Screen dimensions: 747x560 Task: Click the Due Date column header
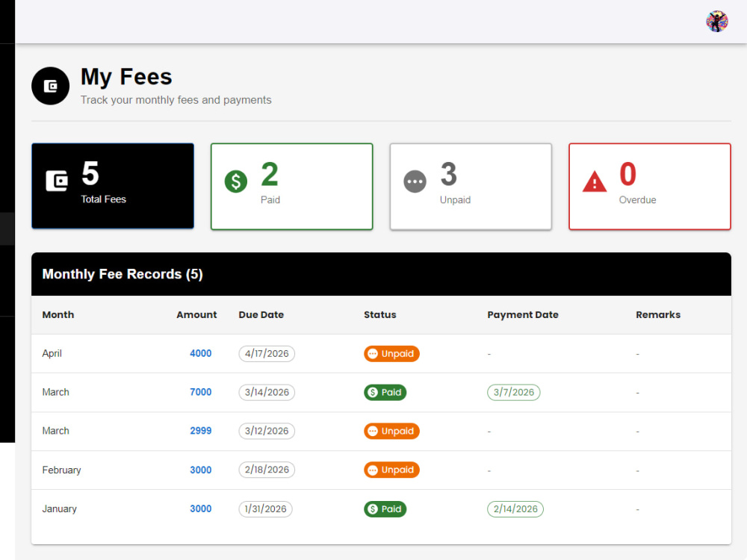coord(261,315)
